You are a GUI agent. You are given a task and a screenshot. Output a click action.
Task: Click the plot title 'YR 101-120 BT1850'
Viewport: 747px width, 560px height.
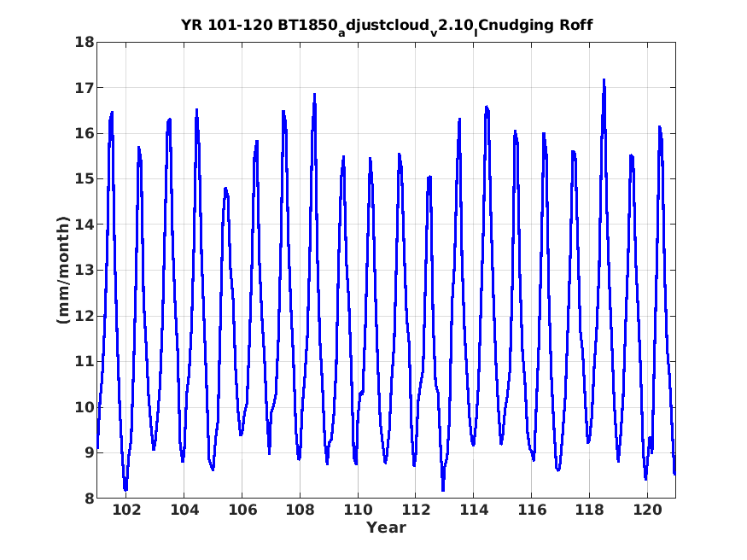coord(387,26)
